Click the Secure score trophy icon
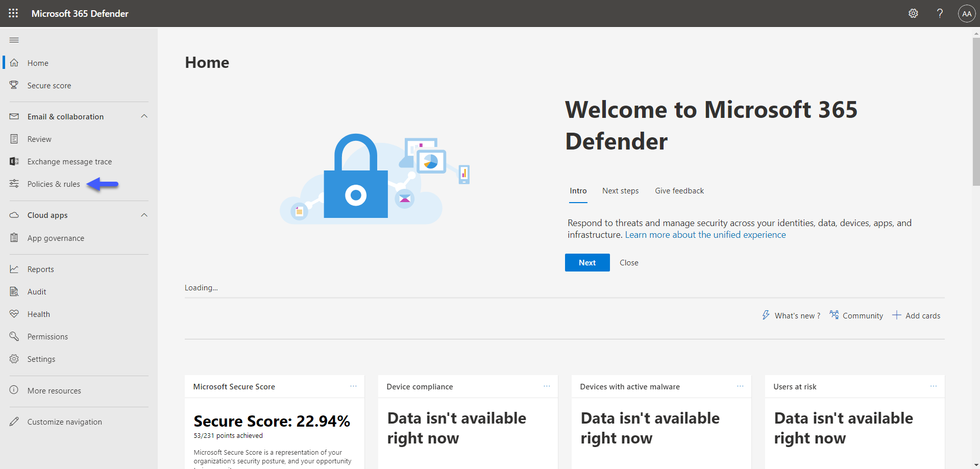 pyautogui.click(x=14, y=85)
